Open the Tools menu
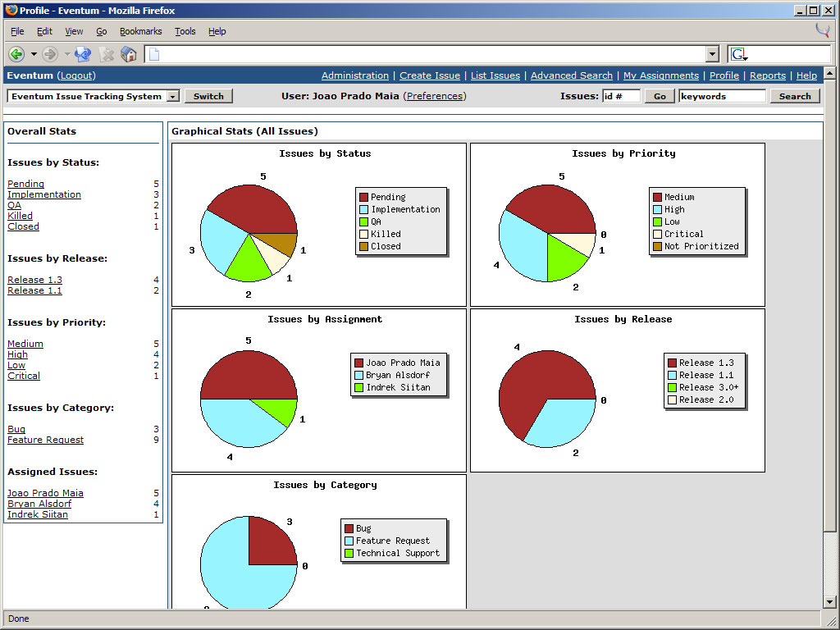The width and height of the screenshot is (840, 630). click(x=185, y=31)
